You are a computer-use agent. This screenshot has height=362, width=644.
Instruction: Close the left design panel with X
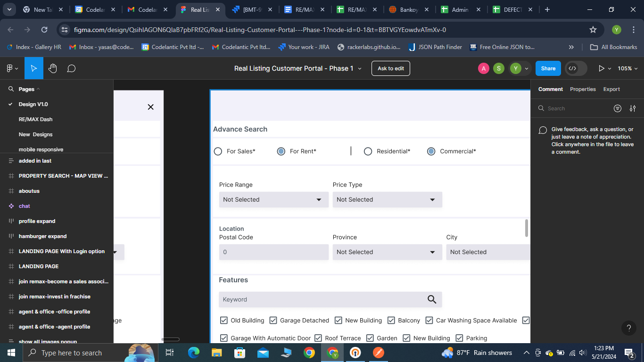(151, 107)
